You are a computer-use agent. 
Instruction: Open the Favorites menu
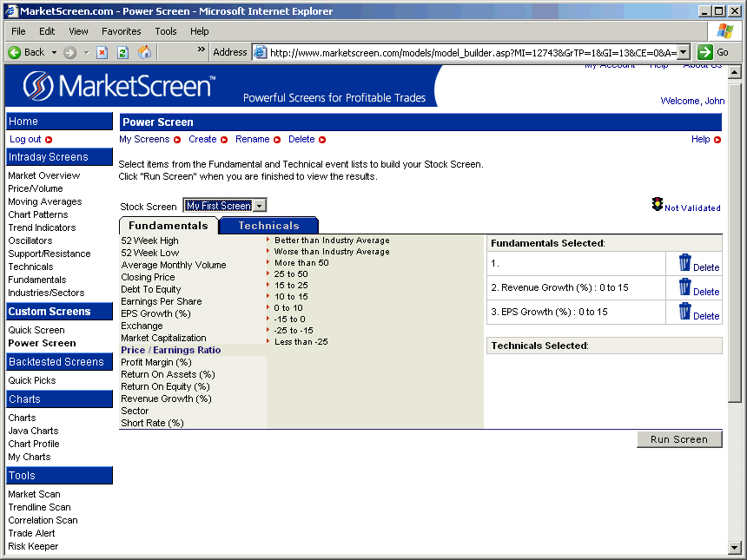(121, 30)
